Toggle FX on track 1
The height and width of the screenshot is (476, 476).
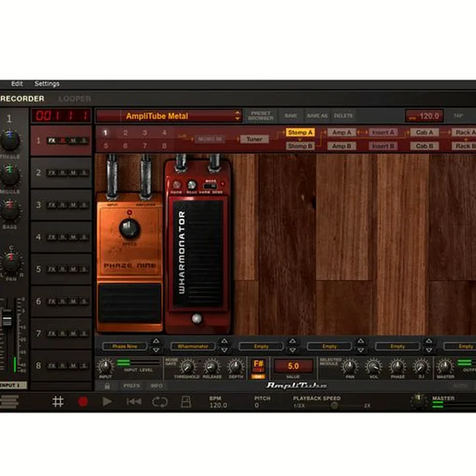[52, 141]
